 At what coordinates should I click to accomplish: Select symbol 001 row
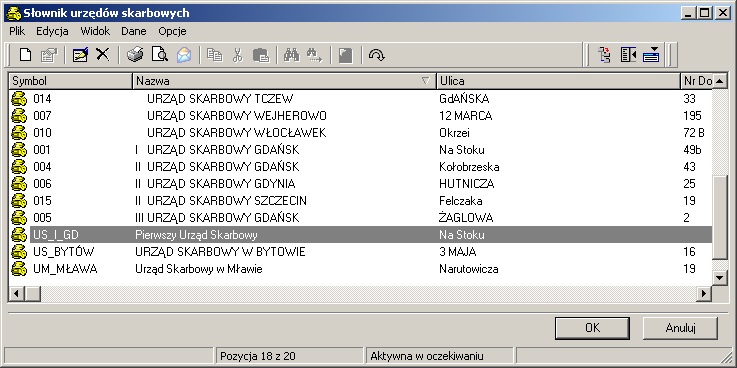pos(361,150)
